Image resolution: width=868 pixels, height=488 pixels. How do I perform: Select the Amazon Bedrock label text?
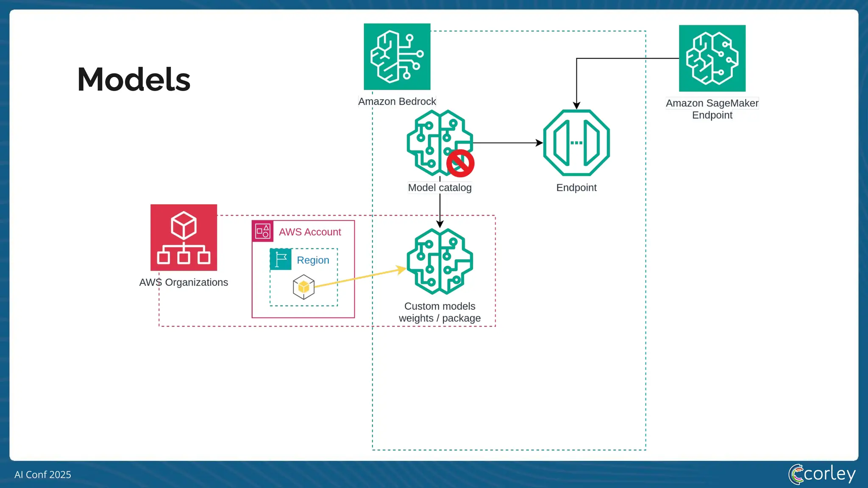click(x=397, y=102)
